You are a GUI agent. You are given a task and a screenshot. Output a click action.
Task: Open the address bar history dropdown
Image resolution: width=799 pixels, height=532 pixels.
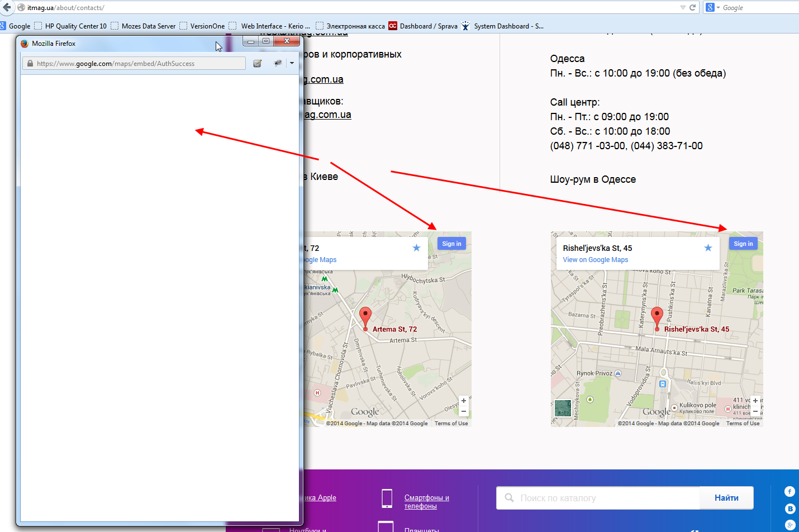point(683,7)
